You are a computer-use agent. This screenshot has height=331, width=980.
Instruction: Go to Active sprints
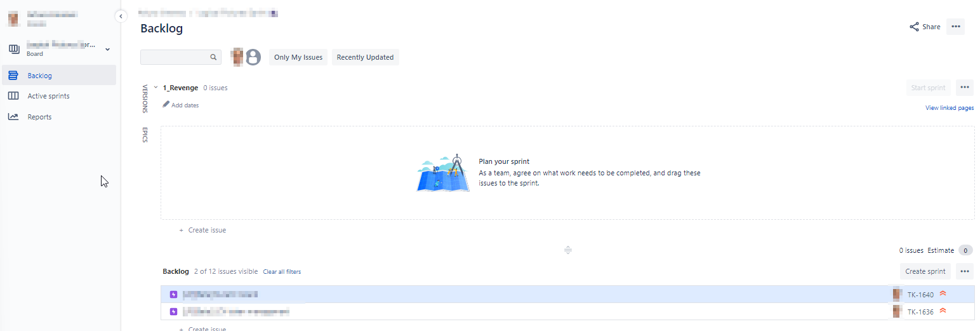[58, 96]
